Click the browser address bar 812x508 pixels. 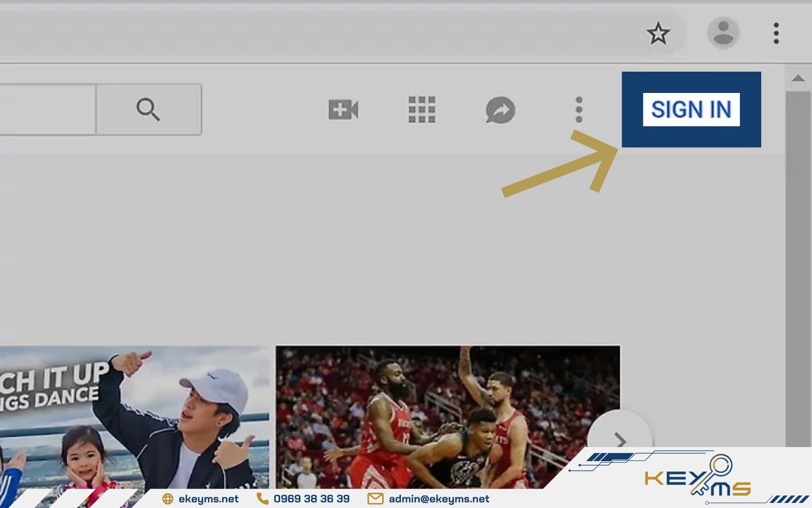[x=304, y=34]
